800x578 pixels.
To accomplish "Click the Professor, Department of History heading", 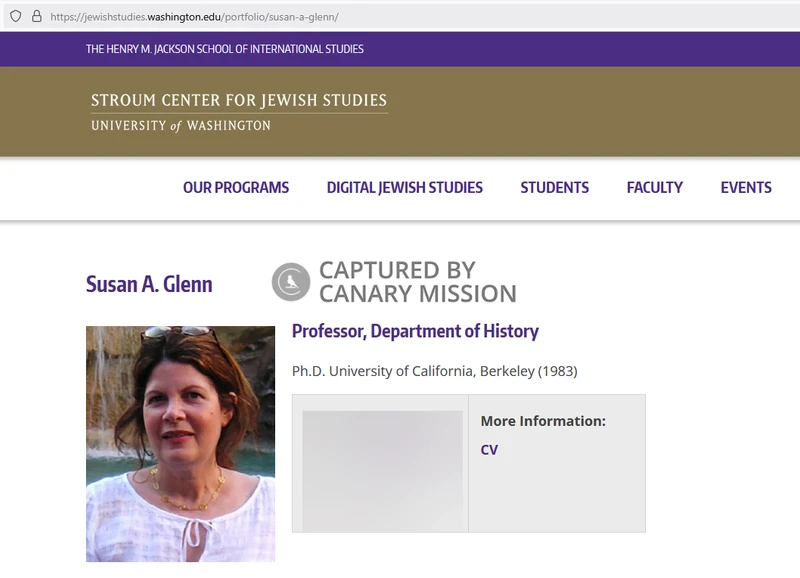I will [x=415, y=332].
